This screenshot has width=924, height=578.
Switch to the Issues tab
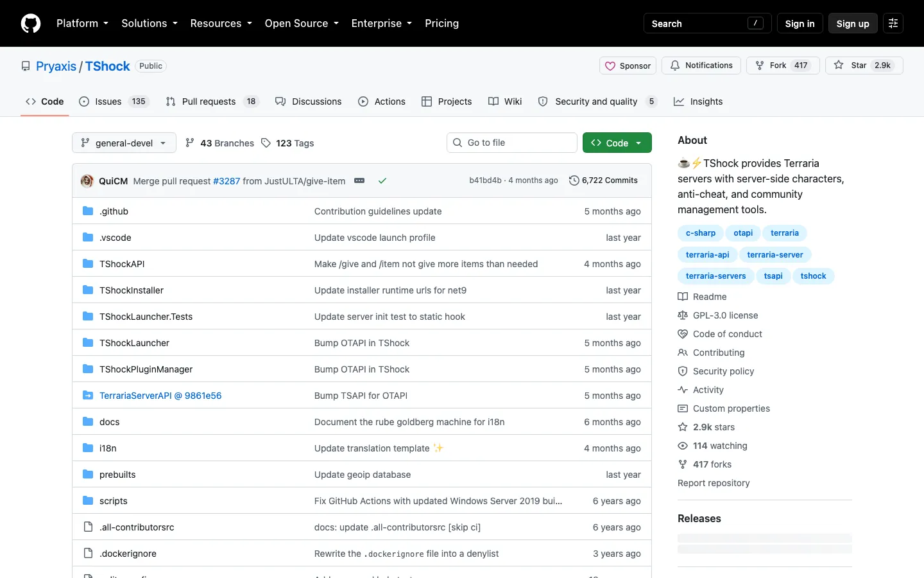click(x=114, y=101)
